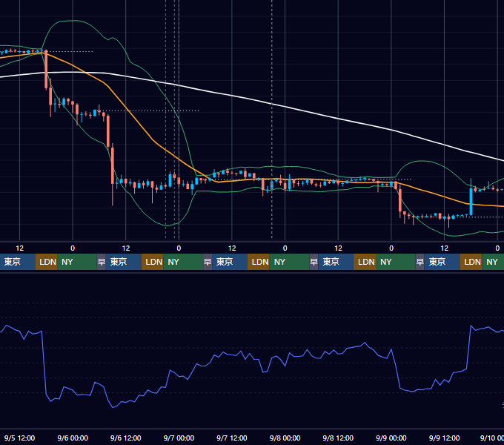
Task: Select the 東京 session block covering 9/9 12:00
Action: pyautogui.click(x=442, y=262)
